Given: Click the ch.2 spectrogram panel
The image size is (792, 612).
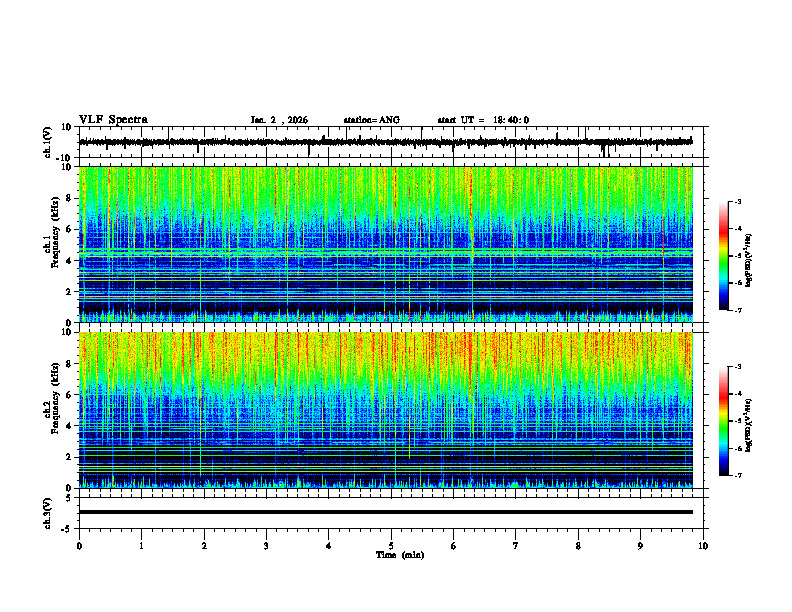Looking at the screenshot, I should point(386,410).
